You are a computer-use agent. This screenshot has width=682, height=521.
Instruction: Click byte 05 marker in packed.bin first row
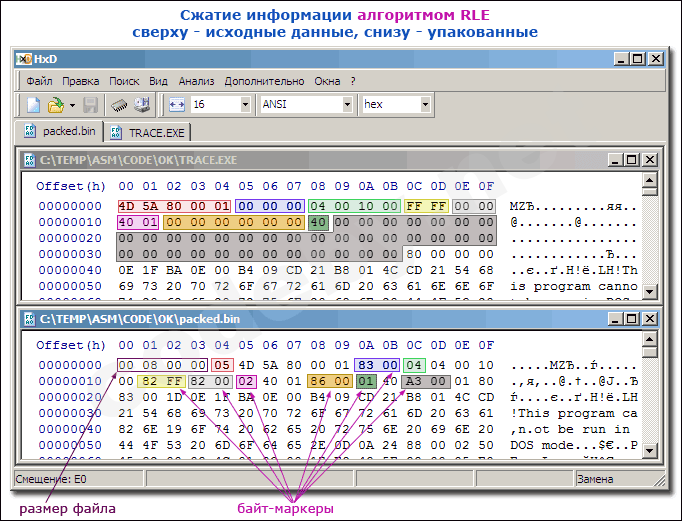pyautogui.click(x=222, y=365)
